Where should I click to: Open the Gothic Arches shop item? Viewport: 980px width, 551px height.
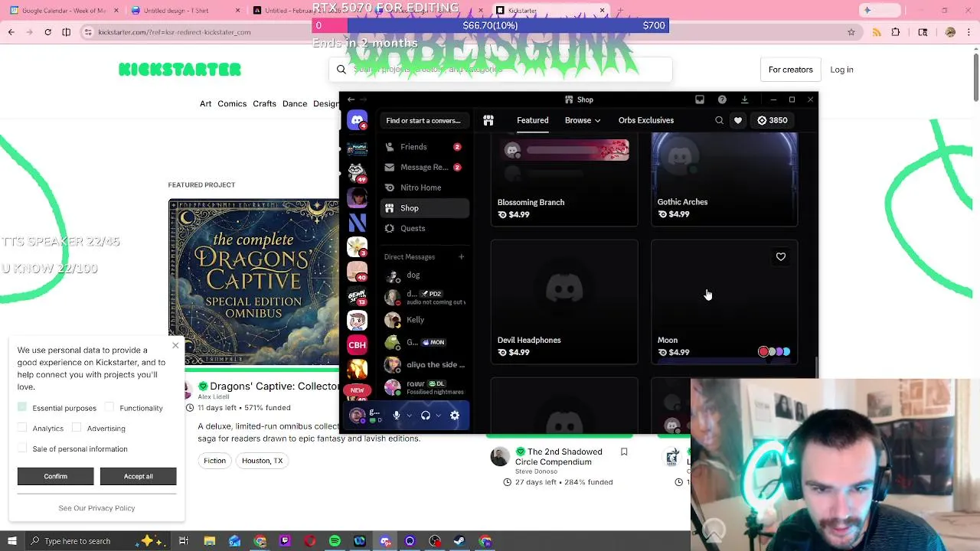(x=724, y=179)
